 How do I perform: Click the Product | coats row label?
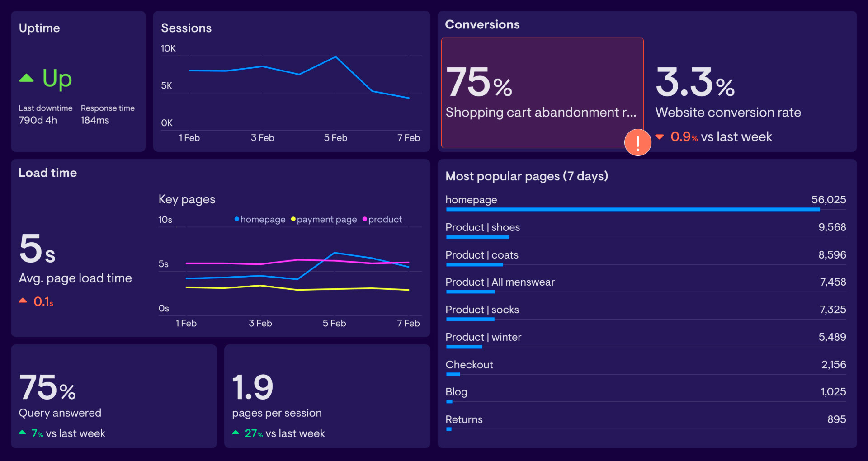tap(482, 255)
